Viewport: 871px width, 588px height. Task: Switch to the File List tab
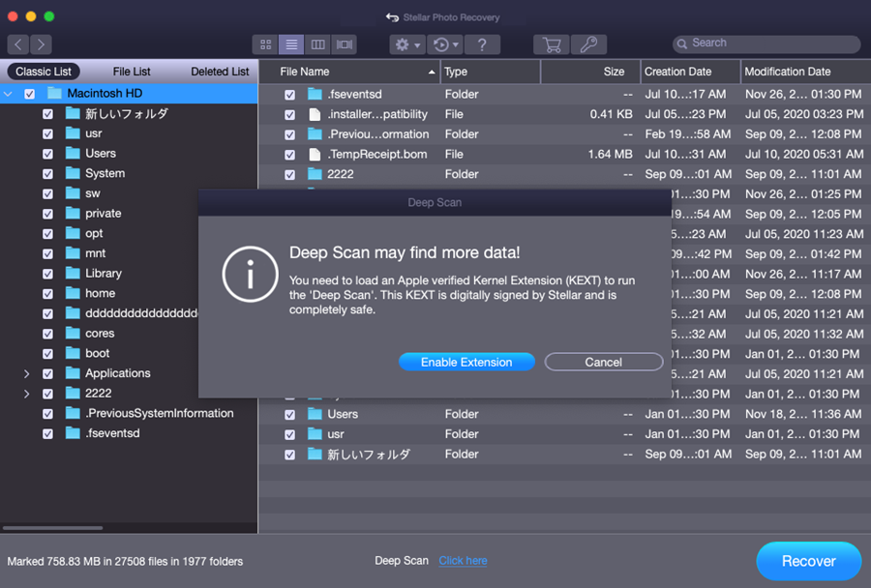coord(132,72)
